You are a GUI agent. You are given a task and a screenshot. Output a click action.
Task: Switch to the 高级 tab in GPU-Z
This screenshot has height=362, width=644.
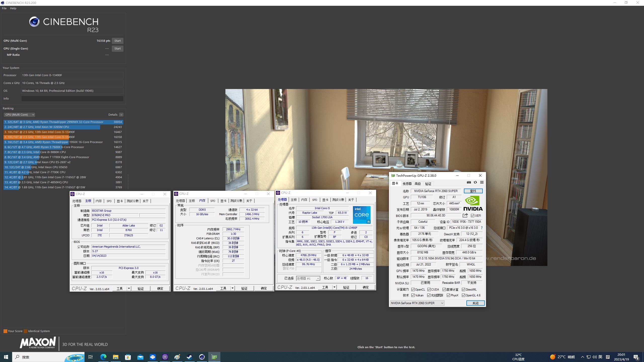click(418, 184)
